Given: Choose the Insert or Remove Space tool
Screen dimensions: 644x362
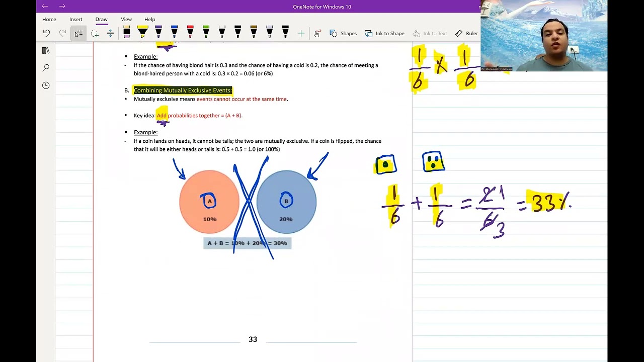Looking at the screenshot, I should click(x=110, y=33).
